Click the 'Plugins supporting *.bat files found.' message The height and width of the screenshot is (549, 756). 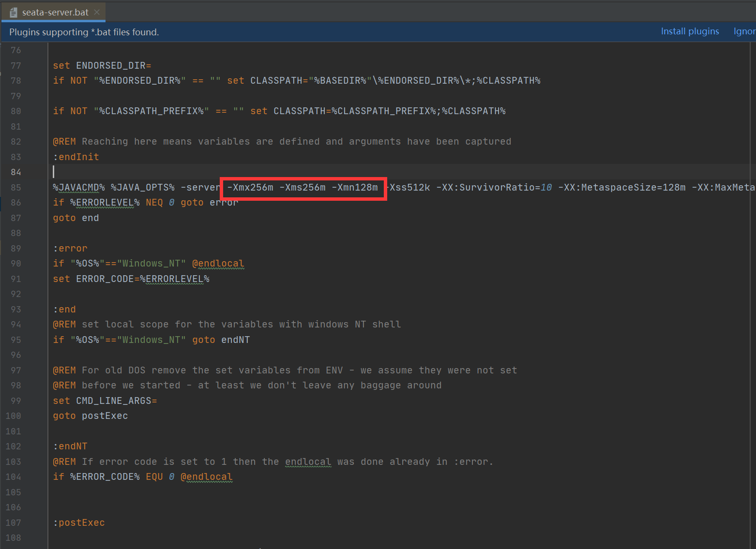84,32
